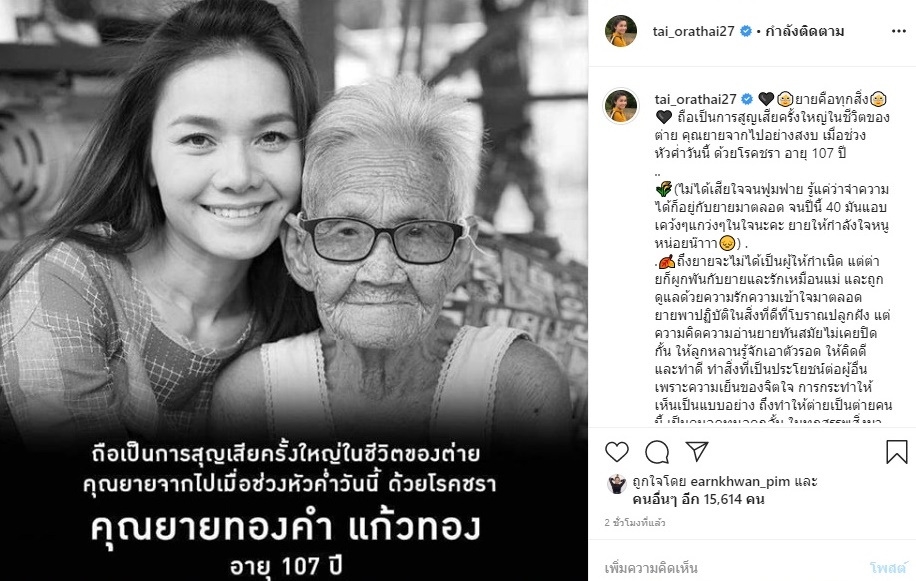Click tai_orathai27 username in the caption
The height and width of the screenshot is (581, 916).
click(x=695, y=99)
